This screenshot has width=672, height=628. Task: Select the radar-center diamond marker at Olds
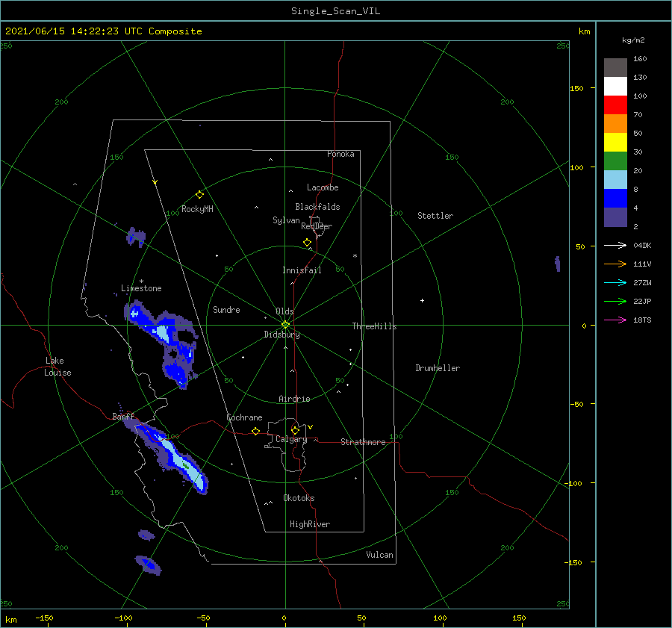click(285, 325)
